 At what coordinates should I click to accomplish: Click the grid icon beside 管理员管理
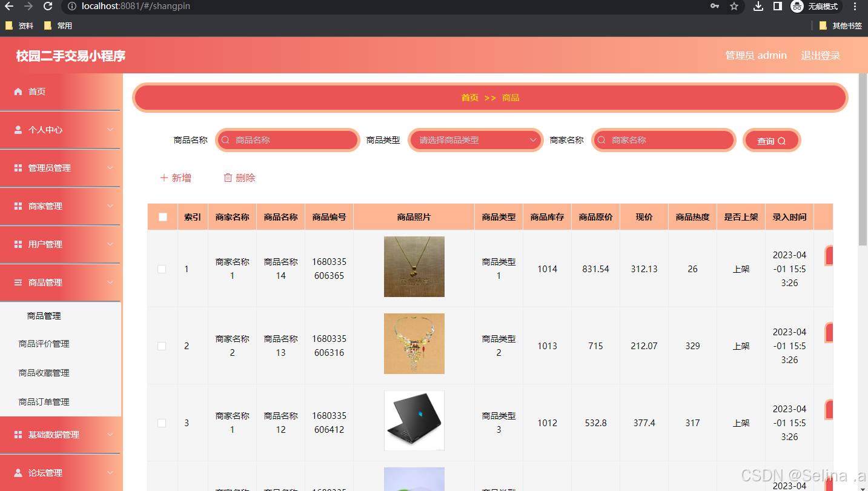(18, 168)
